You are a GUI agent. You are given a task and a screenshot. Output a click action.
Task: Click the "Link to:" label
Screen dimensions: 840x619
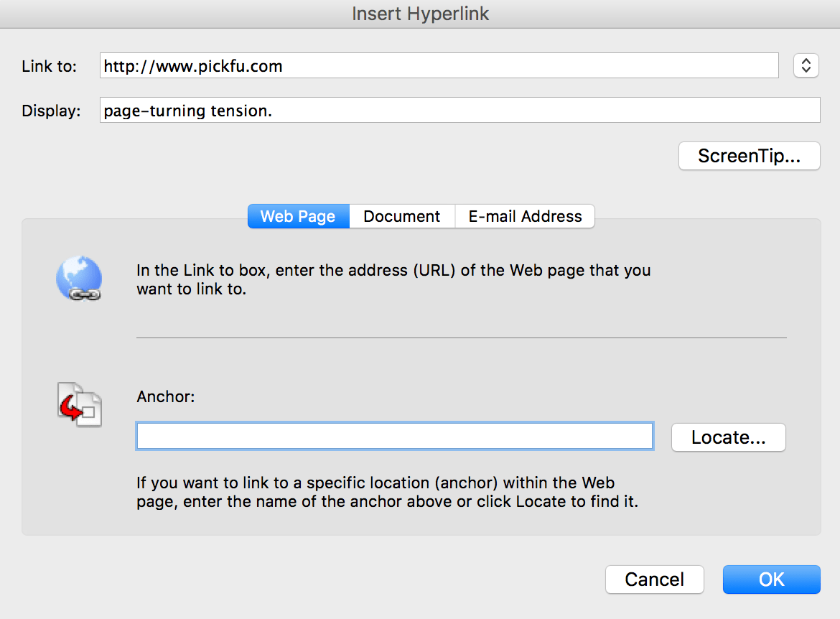pos(49,67)
